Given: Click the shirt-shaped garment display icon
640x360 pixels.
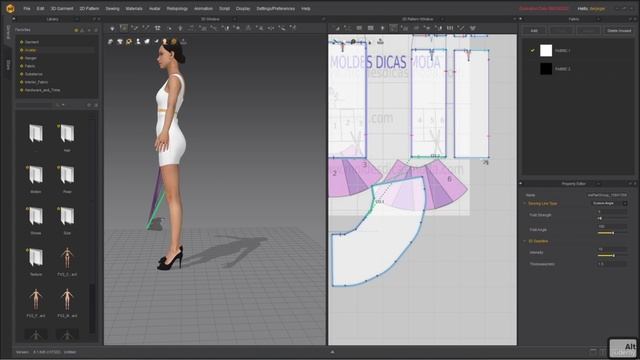Looking at the screenshot, I should tap(120, 42).
